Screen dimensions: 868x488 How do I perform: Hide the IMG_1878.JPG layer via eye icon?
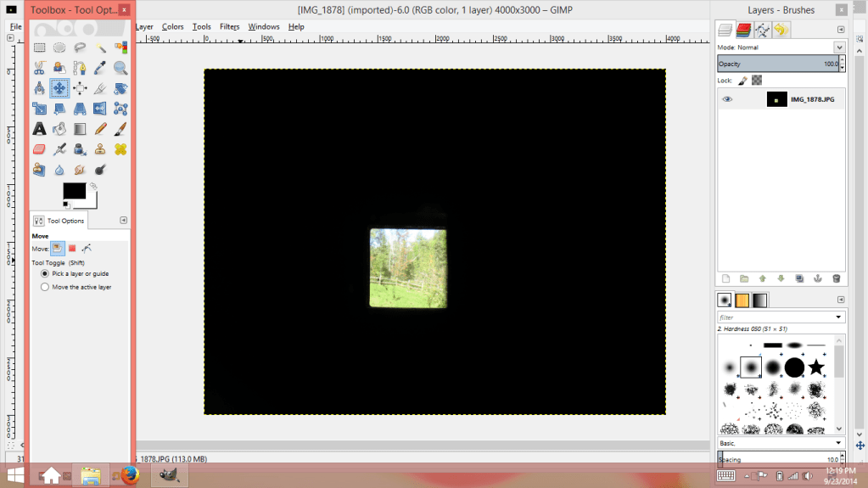pos(727,99)
